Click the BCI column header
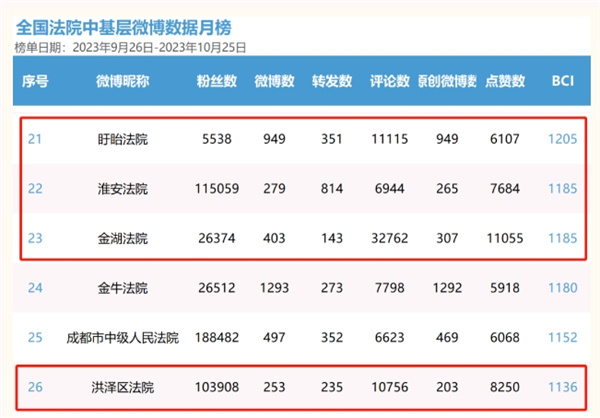This screenshot has height=418, width=600. 562,81
